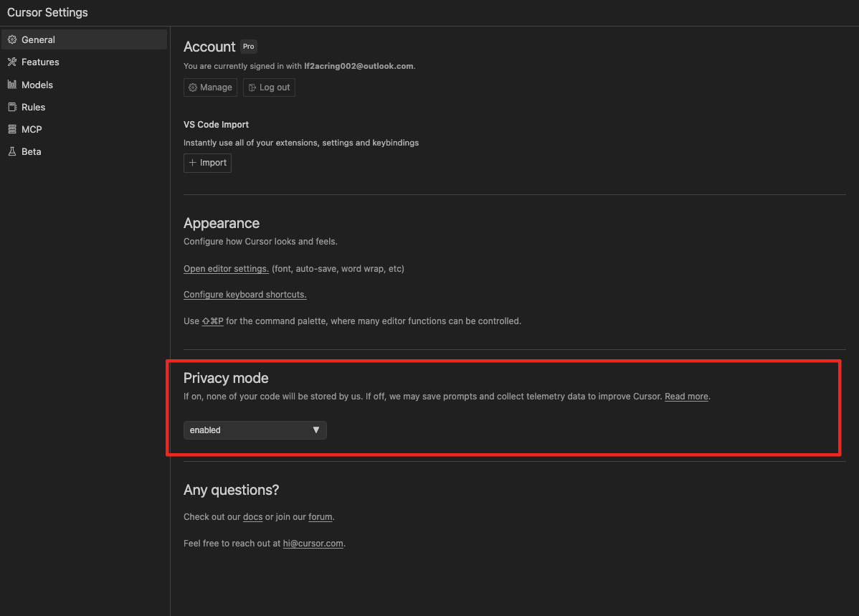Click the Cursor Settings title at top
The width and height of the screenshot is (859, 616).
coord(47,13)
